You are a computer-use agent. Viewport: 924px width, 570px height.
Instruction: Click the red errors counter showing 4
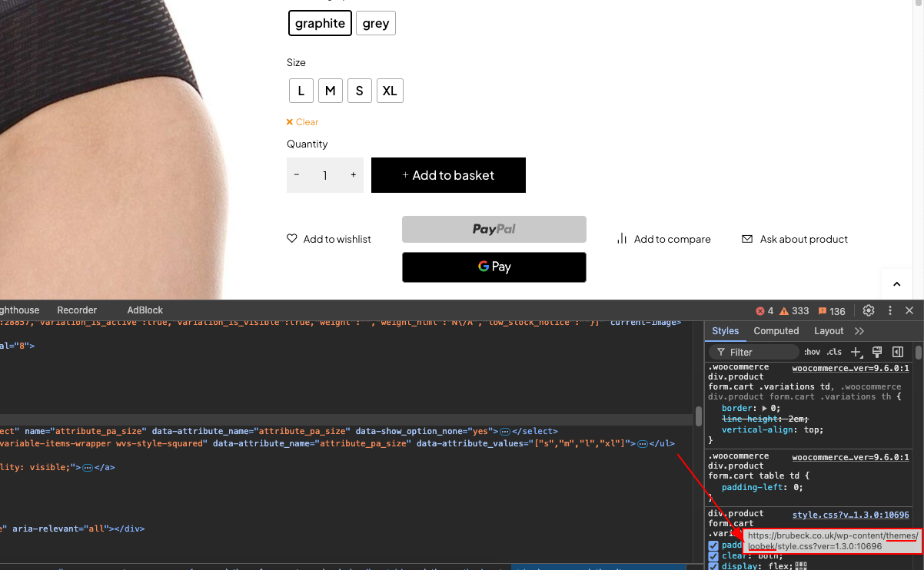coord(765,311)
